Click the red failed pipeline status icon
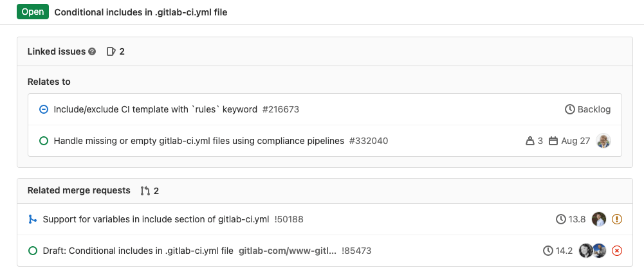 [617, 251]
